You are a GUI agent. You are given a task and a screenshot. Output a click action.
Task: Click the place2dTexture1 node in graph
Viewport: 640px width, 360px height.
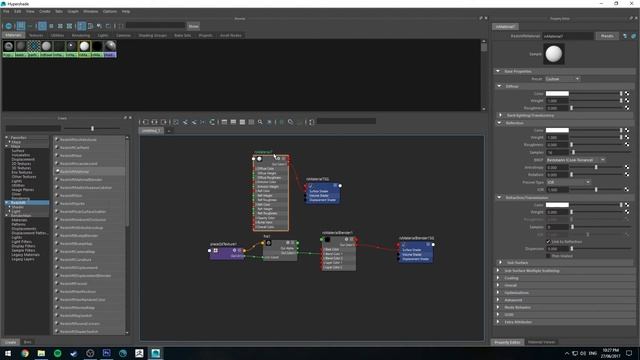tap(227, 253)
